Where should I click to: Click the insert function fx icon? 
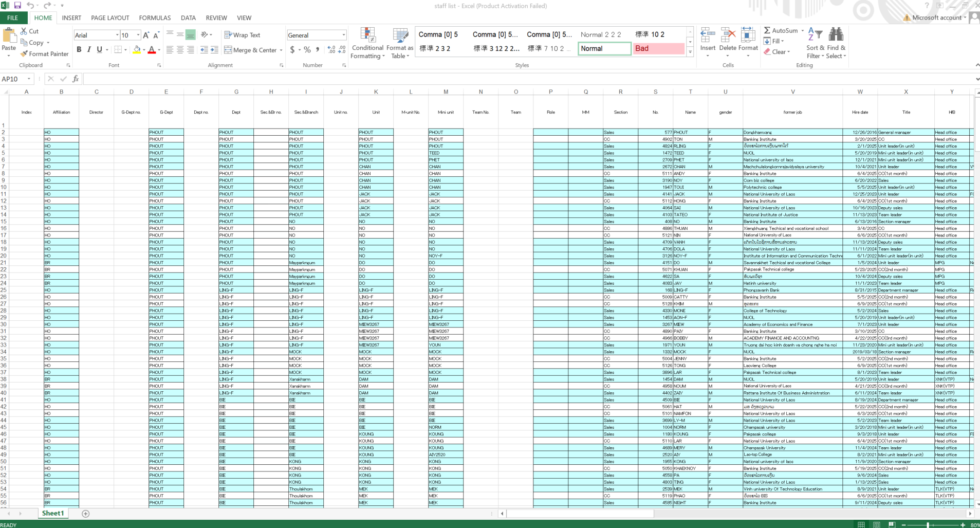click(76, 79)
